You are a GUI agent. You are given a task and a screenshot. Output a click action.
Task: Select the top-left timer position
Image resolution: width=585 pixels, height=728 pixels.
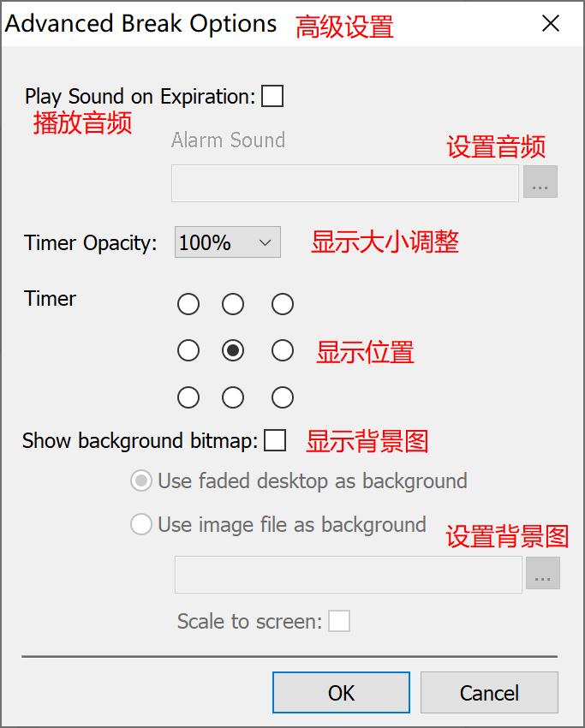pos(188,304)
